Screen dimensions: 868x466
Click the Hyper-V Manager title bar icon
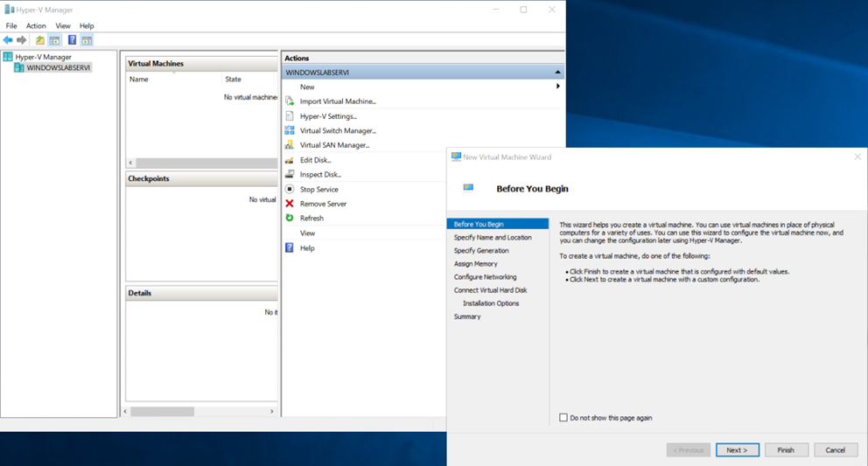[x=10, y=10]
